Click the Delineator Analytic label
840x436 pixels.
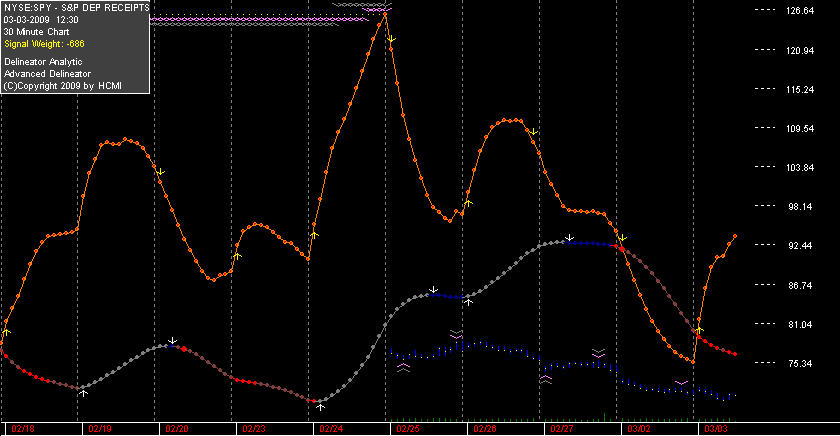click(x=43, y=62)
